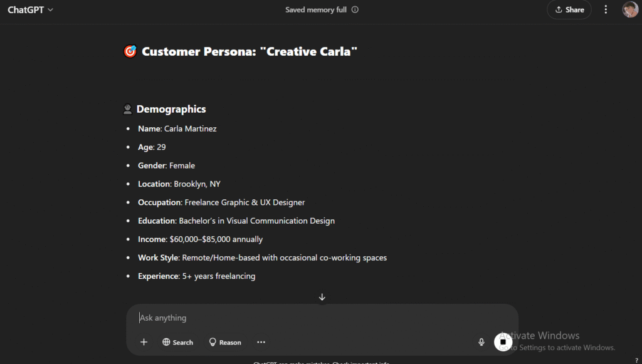This screenshot has height=364, width=642.
Task: Click the 'Education: Bachelor's in Visual Communication Design' line
Action: point(236,221)
